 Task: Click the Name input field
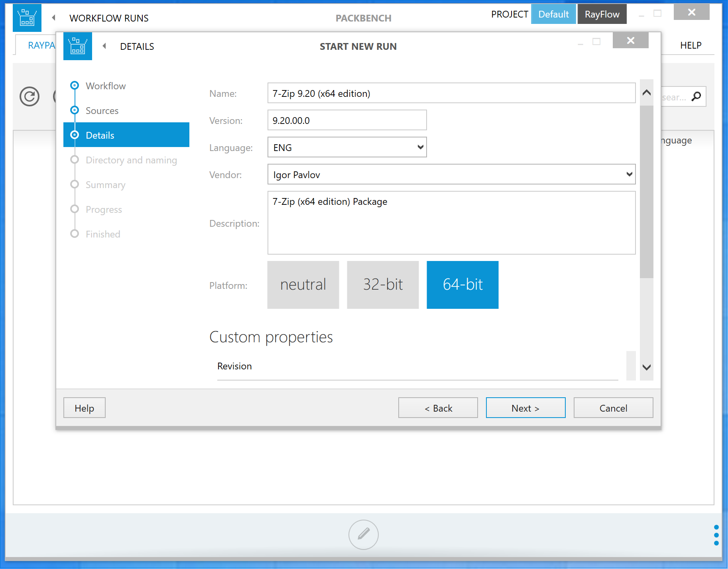point(451,93)
